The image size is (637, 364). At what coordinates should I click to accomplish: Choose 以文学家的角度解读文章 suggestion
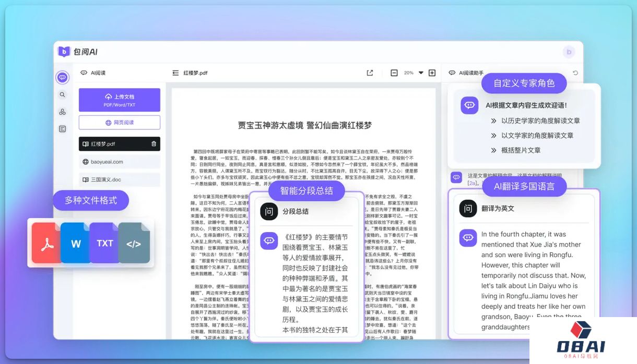click(x=537, y=135)
